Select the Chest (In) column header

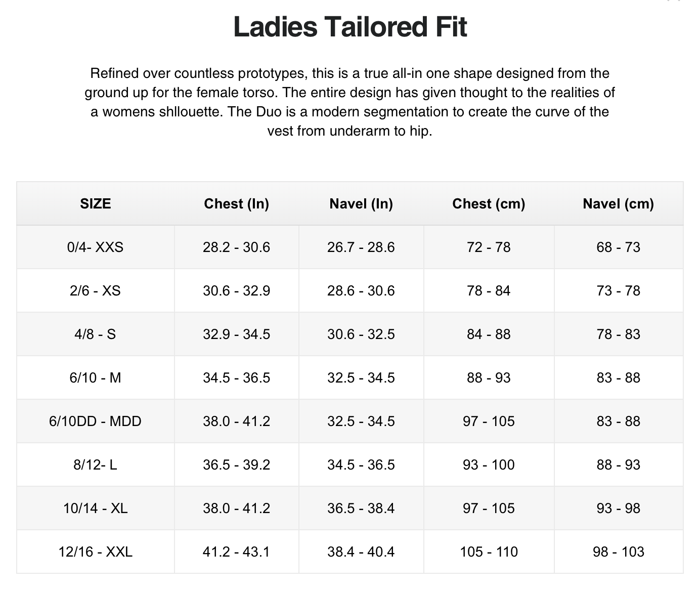236,203
